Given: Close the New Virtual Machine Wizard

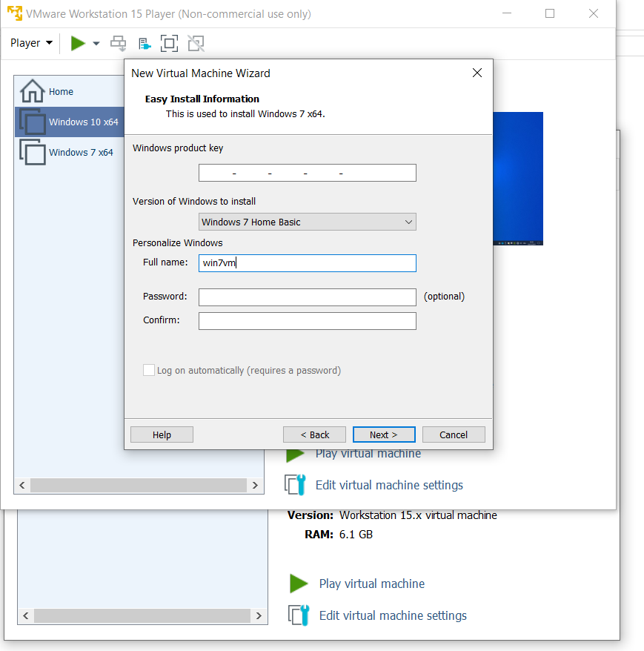Looking at the screenshot, I should [x=477, y=73].
